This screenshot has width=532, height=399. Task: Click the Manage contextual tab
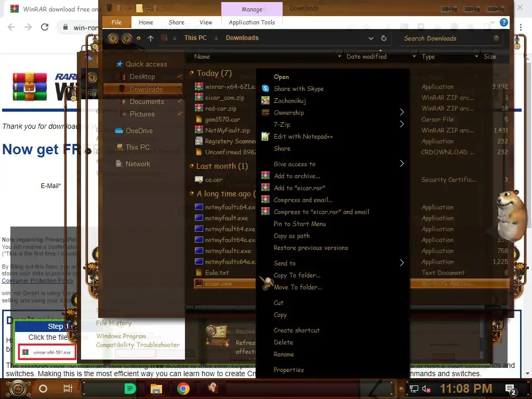pos(252,9)
